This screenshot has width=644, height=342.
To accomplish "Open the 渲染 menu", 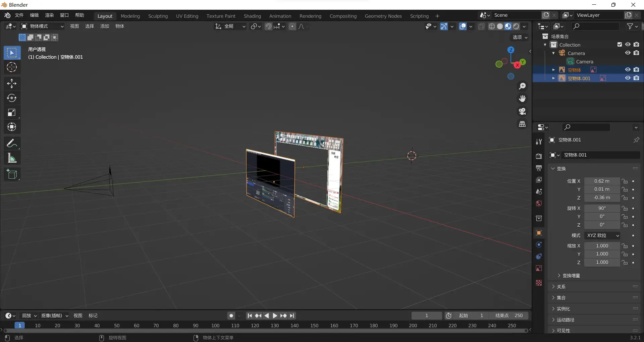I will (x=49, y=15).
